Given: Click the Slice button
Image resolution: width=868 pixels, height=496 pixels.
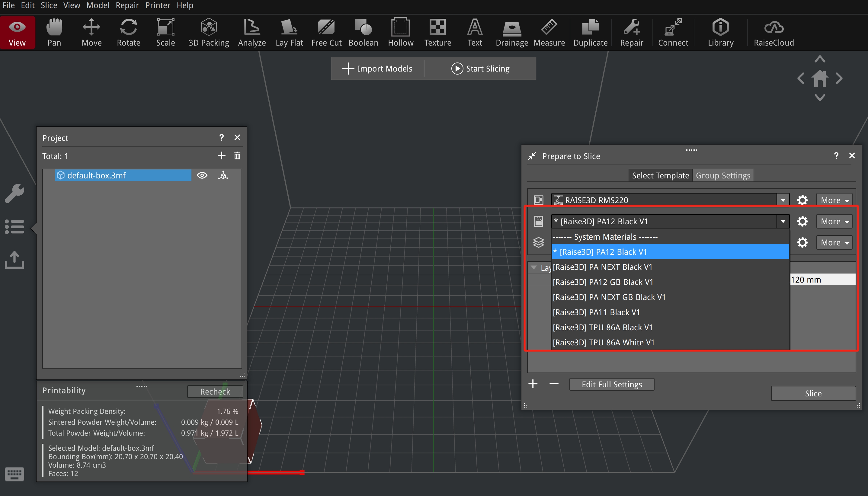Looking at the screenshot, I should tap(813, 393).
